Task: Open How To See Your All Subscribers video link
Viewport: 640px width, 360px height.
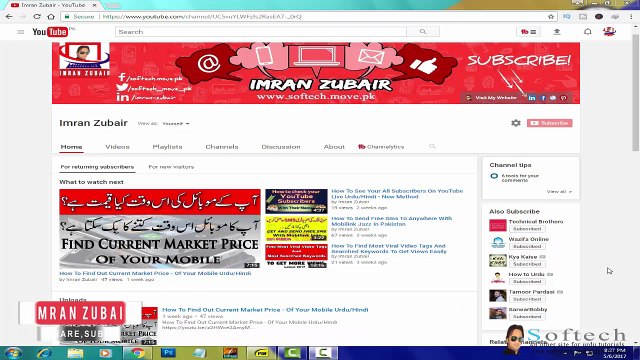Action: pyautogui.click(x=397, y=193)
